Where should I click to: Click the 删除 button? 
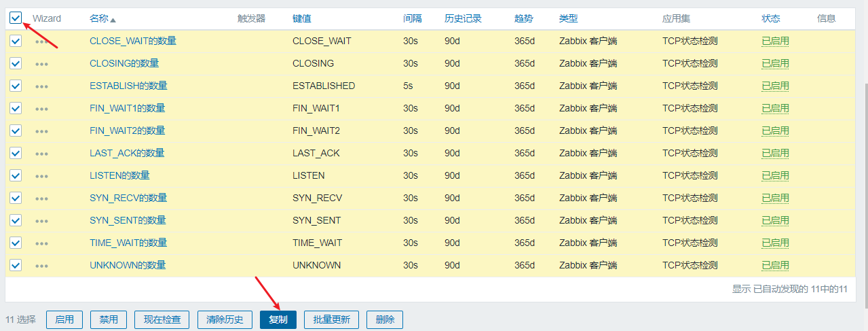click(x=385, y=319)
